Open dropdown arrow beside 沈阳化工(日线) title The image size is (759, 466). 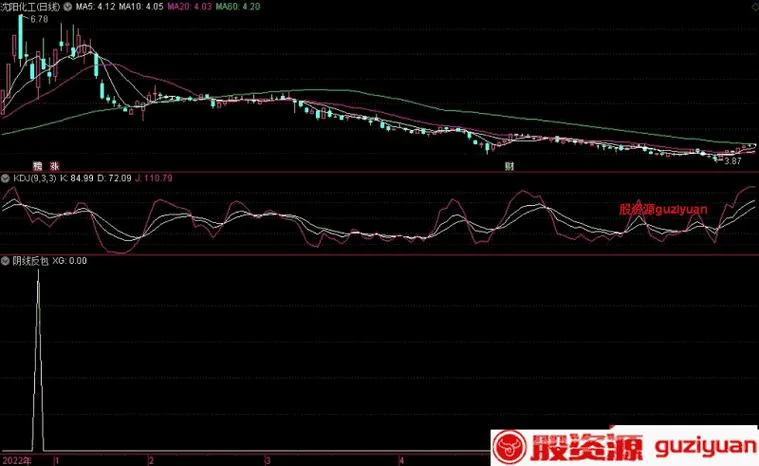68,7
